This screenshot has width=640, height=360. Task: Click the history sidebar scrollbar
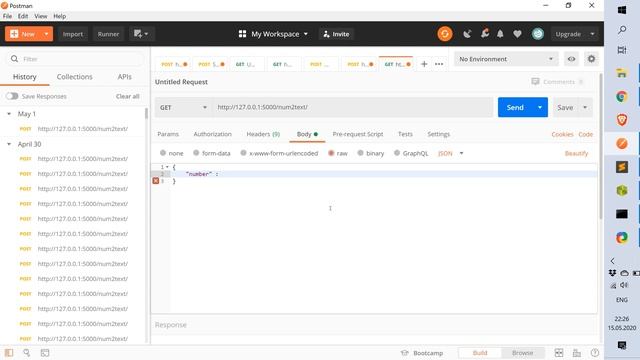click(x=147, y=113)
